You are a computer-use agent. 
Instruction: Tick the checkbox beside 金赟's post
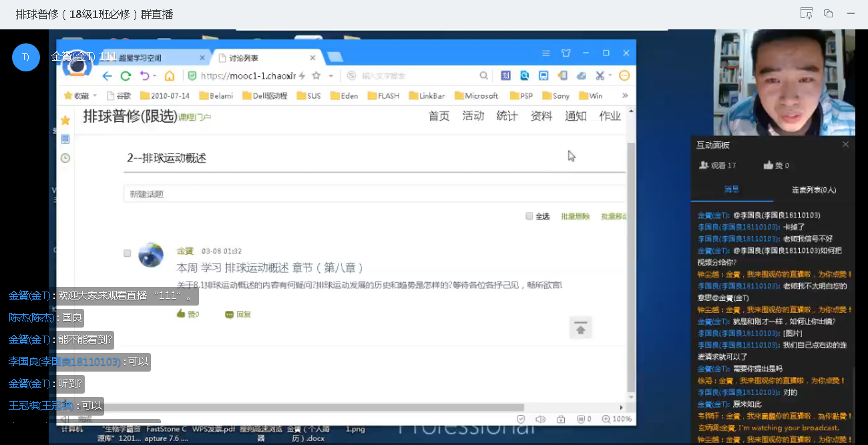pos(128,254)
